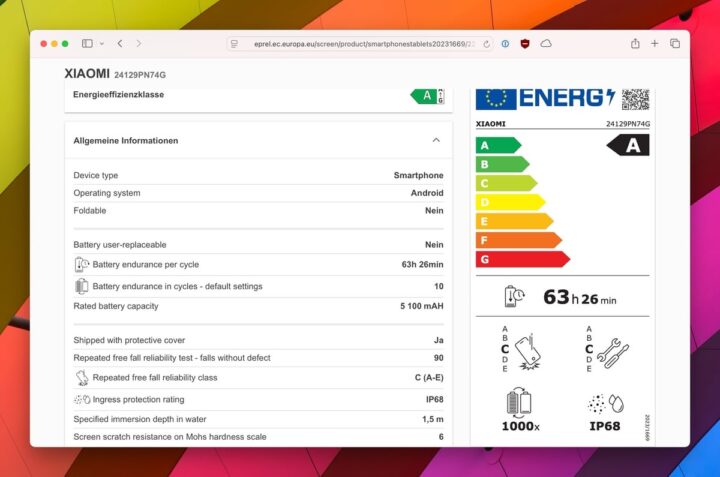720x477 pixels.
Task: Go back to the previous page
Action: [120, 44]
